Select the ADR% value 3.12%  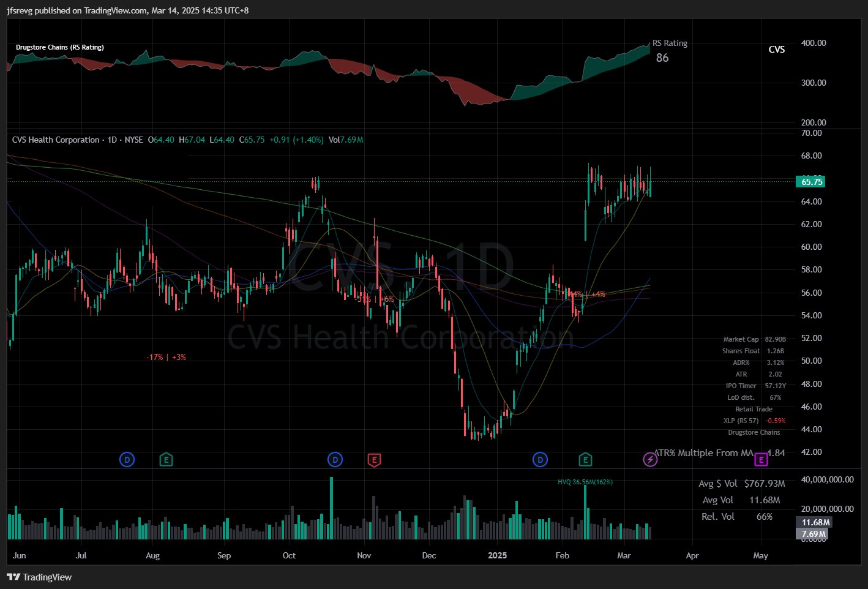[775, 362]
